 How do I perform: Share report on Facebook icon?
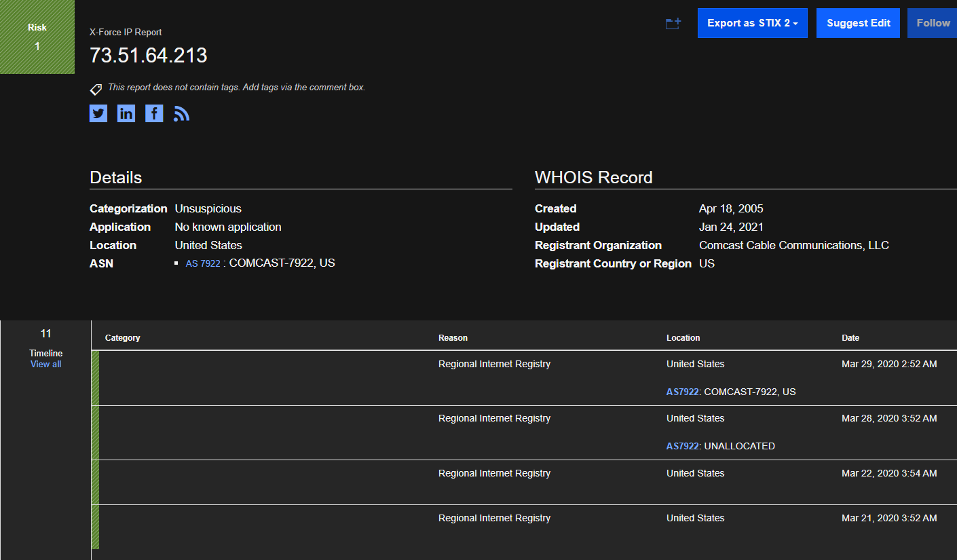click(x=154, y=113)
